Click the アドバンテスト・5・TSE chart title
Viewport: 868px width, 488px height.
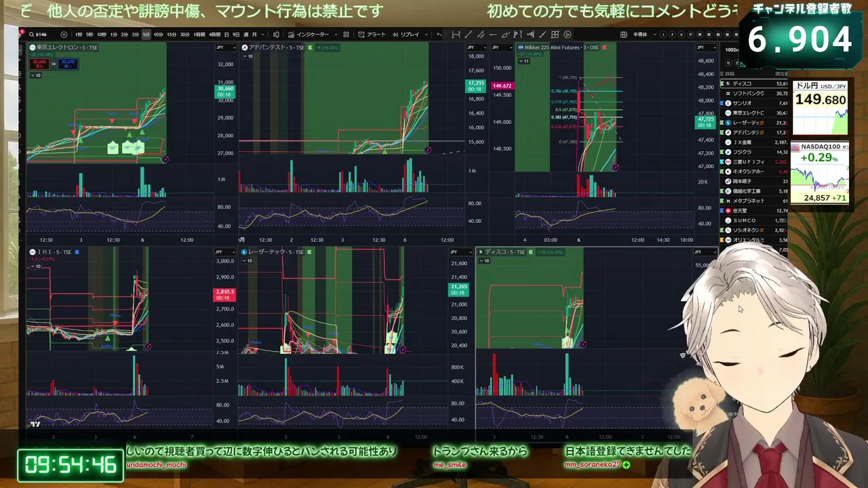(x=277, y=47)
